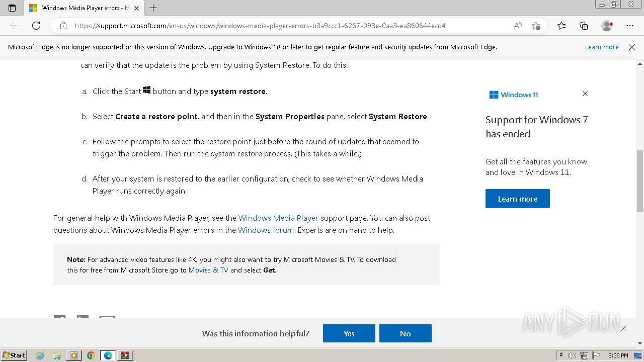Close the Windows 11 promo panel
The height and width of the screenshot is (362, 644).
pos(585,94)
